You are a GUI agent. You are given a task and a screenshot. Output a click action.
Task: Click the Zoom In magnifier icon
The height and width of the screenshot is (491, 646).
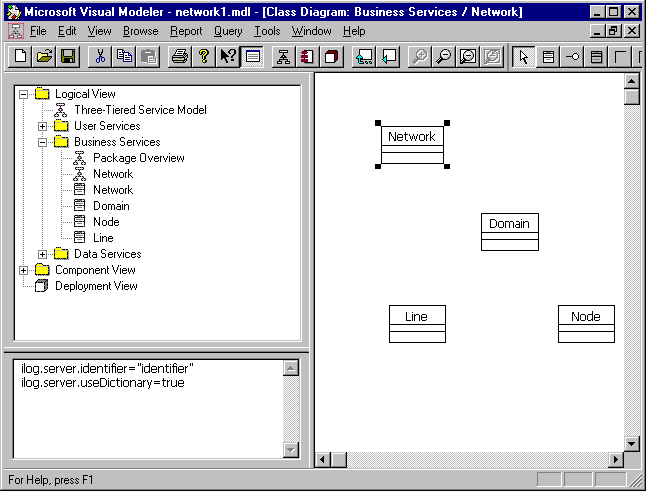[420, 56]
